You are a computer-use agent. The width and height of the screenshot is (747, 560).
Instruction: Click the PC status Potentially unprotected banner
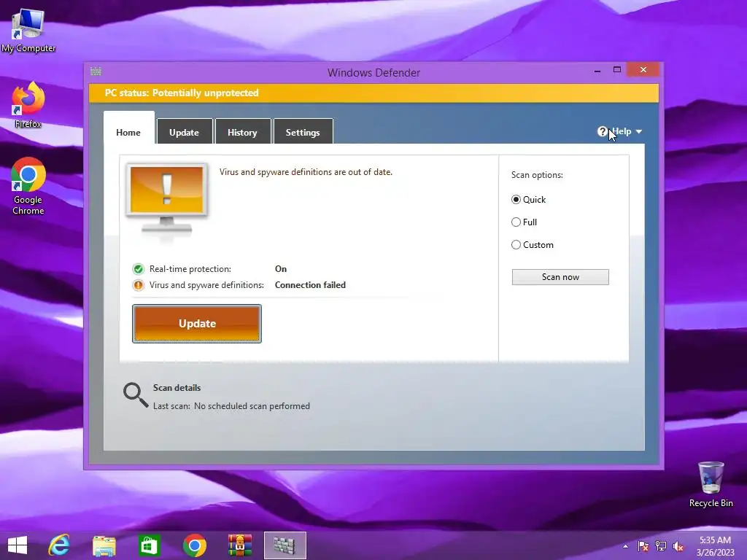click(373, 93)
